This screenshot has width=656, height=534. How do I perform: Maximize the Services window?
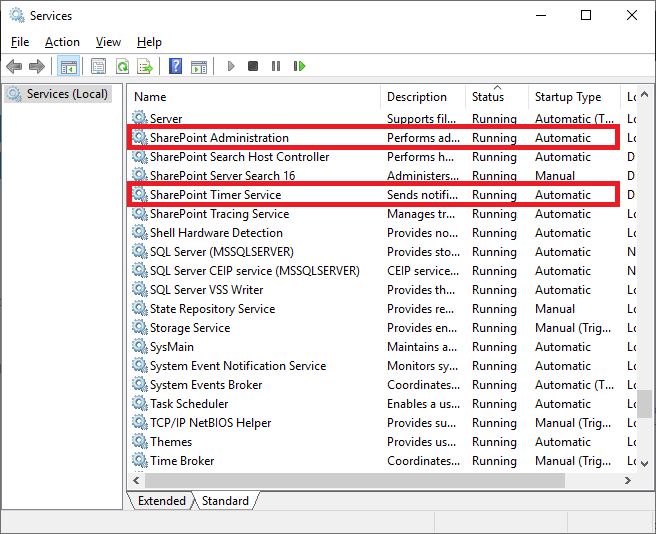pyautogui.click(x=586, y=15)
